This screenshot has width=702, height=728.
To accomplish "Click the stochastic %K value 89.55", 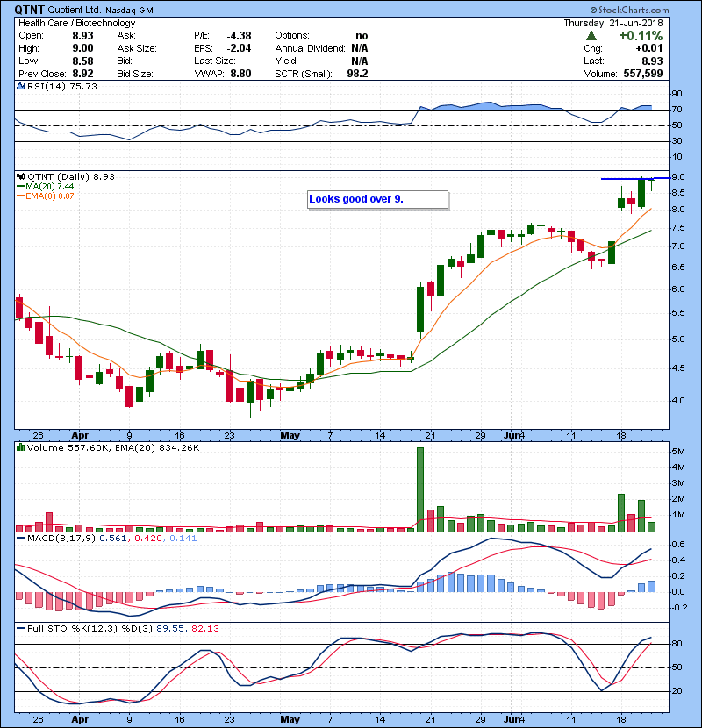I will (x=169, y=628).
